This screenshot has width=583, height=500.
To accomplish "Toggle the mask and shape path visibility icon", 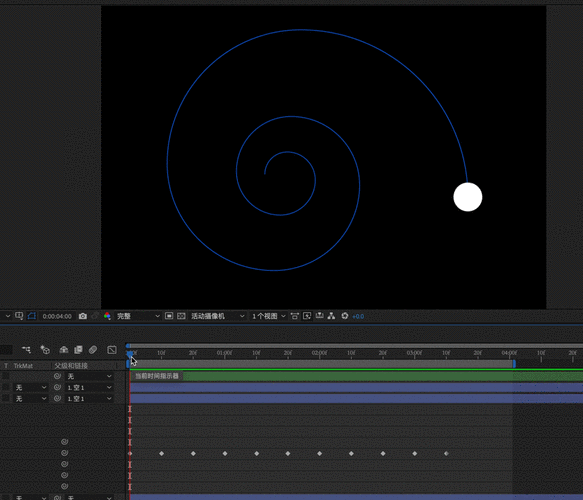I will (x=32, y=316).
